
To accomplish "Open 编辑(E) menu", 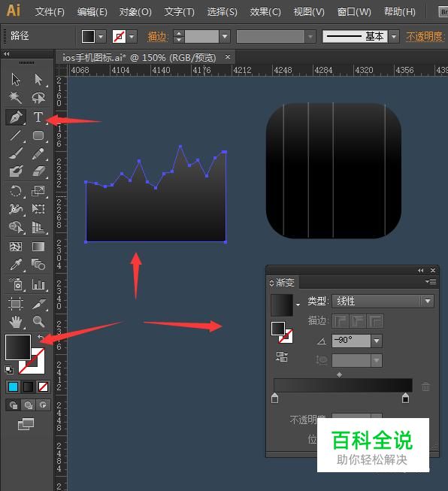I will tap(92, 12).
